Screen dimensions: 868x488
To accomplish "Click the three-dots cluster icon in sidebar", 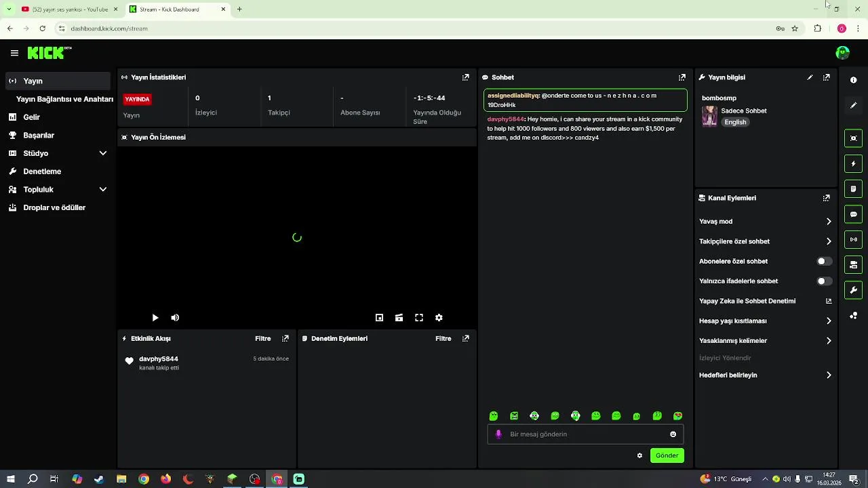I will [853, 315].
